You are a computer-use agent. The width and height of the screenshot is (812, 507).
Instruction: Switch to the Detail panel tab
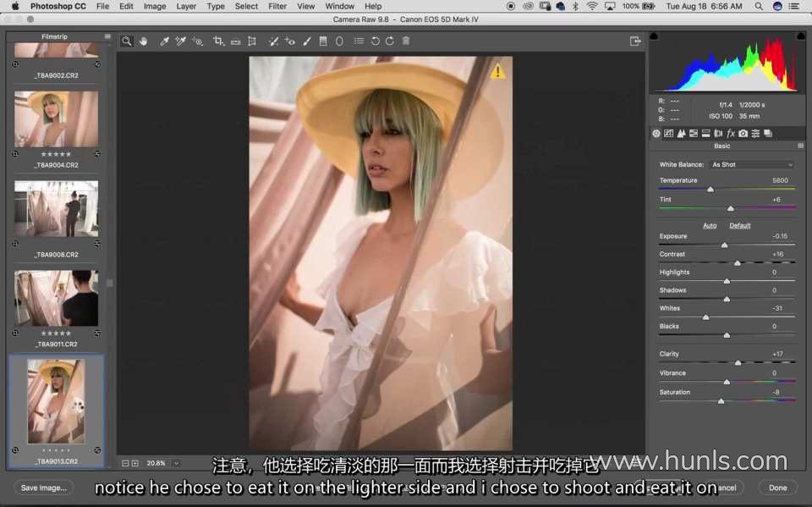[681, 134]
